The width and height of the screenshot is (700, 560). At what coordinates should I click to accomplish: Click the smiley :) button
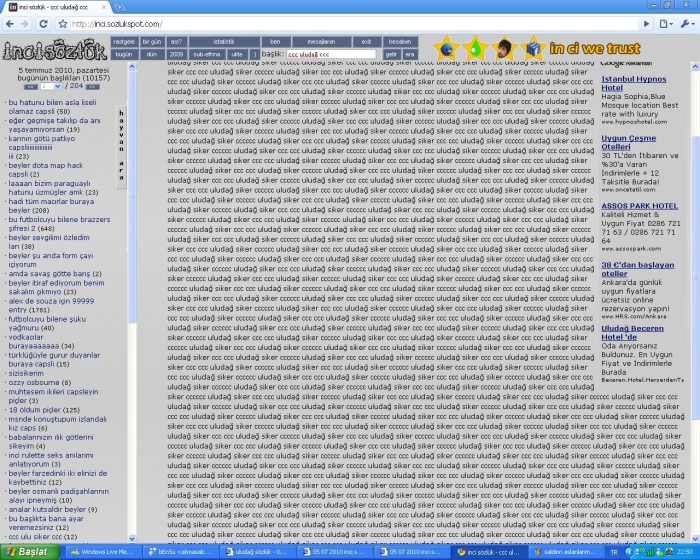pos(254,54)
